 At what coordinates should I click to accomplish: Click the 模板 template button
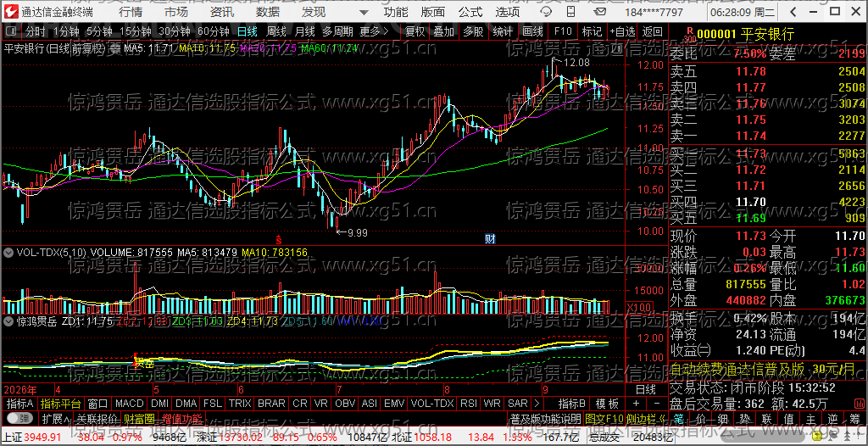[607, 404]
